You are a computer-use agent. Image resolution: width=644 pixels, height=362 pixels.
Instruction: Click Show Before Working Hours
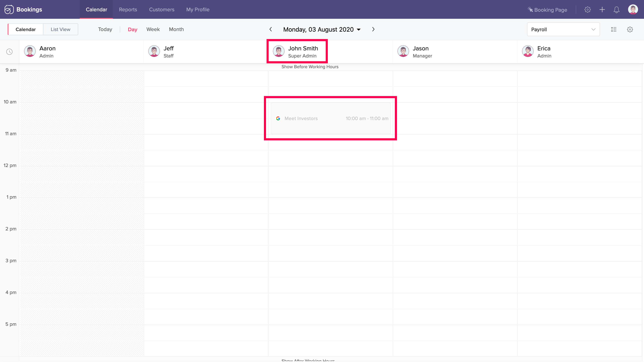[x=310, y=67]
